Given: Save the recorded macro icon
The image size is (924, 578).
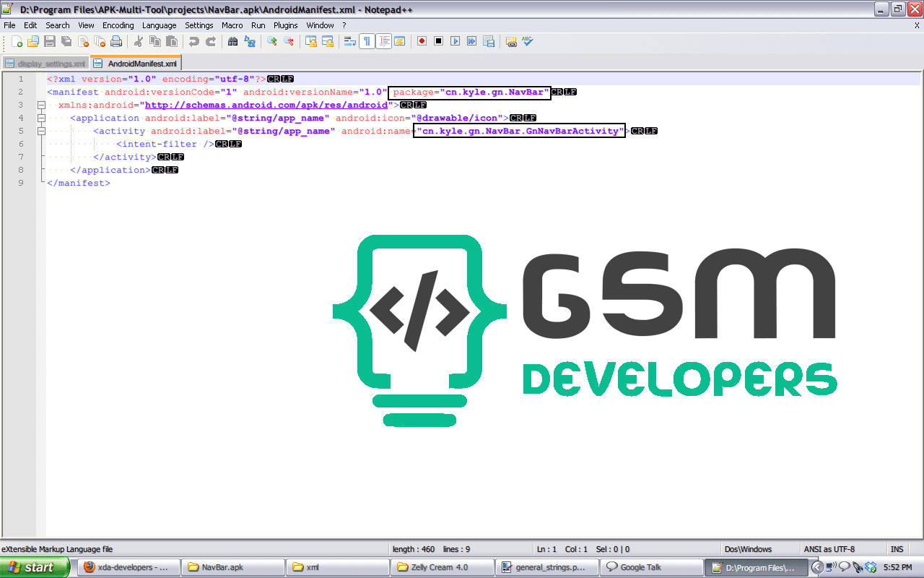Looking at the screenshot, I should [x=488, y=41].
